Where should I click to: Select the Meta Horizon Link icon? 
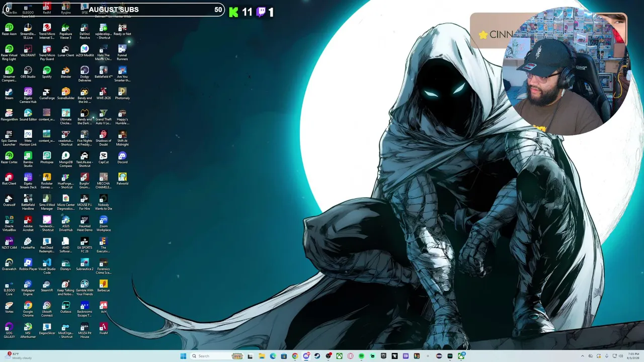pyautogui.click(x=28, y=138)
